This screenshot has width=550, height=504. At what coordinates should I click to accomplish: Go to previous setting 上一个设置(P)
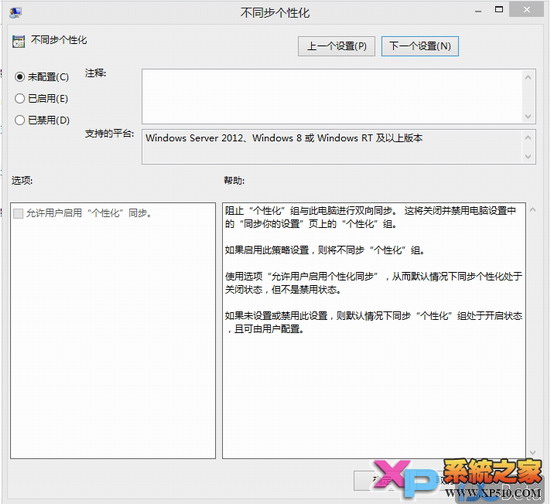pos(337,46)
